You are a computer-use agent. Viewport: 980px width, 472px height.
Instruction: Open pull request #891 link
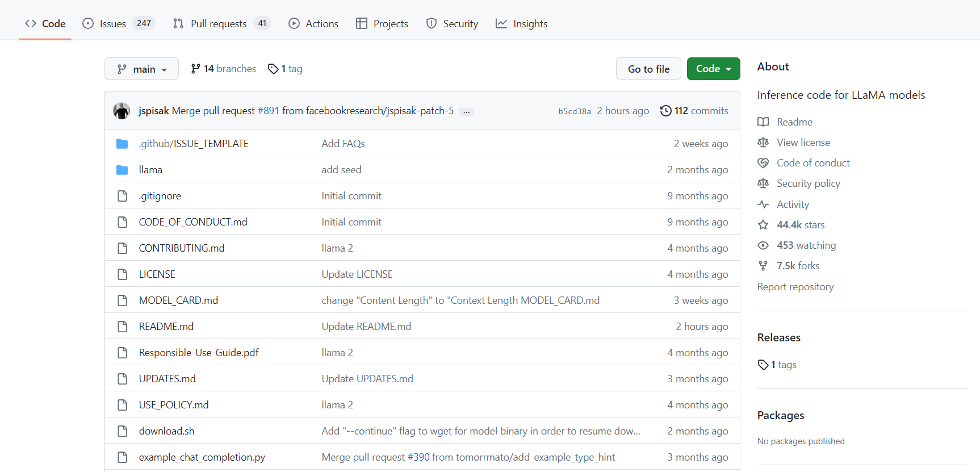tap(268, 111)
